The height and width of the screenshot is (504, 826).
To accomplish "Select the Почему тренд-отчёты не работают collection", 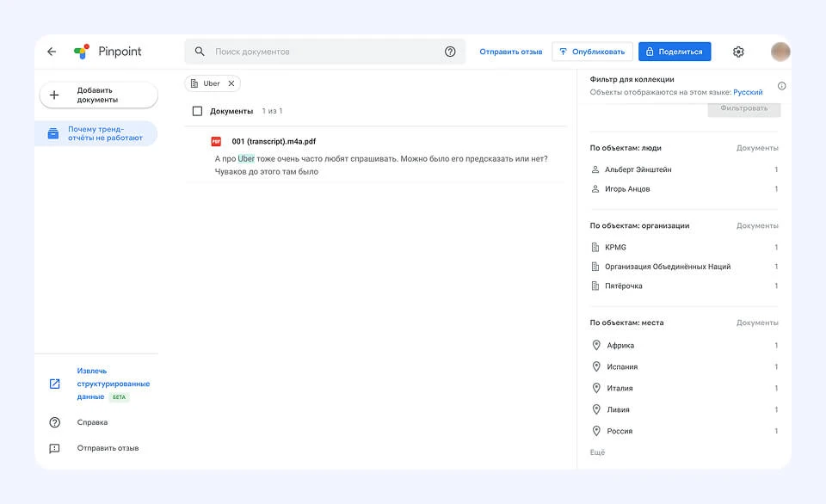I will tap(96, 133).
